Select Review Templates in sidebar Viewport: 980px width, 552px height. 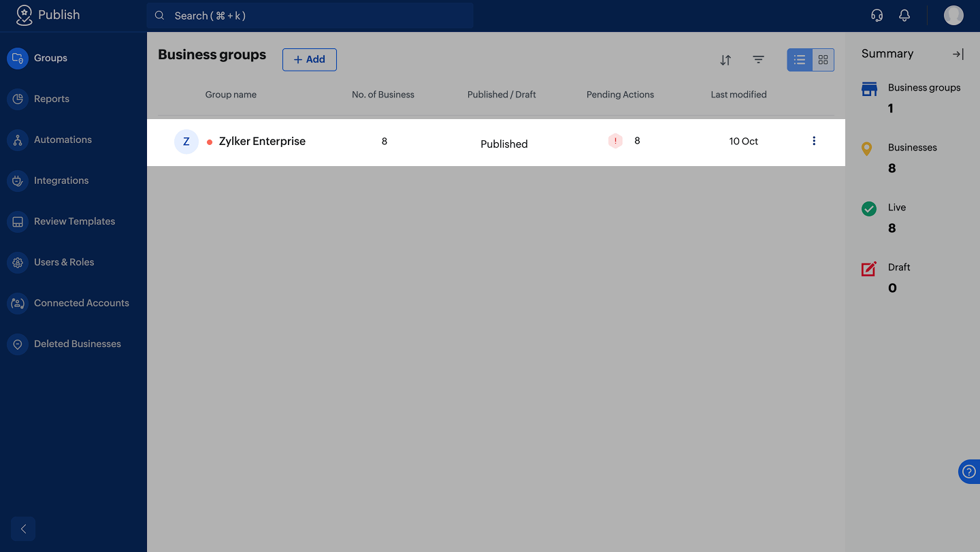pyautogui.click(x=73, y=221)
